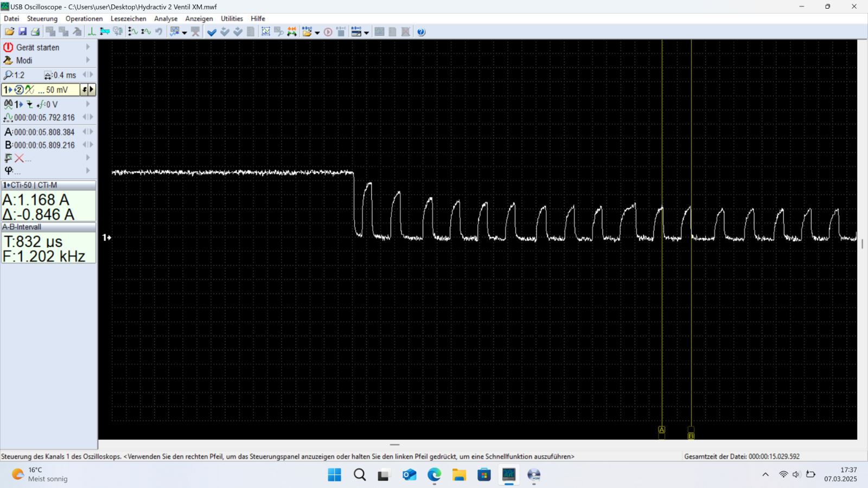Viewport: 868px width, 488px height.
Task: Click the undo arrow toolbar icon
Action: tap(159, 31)
